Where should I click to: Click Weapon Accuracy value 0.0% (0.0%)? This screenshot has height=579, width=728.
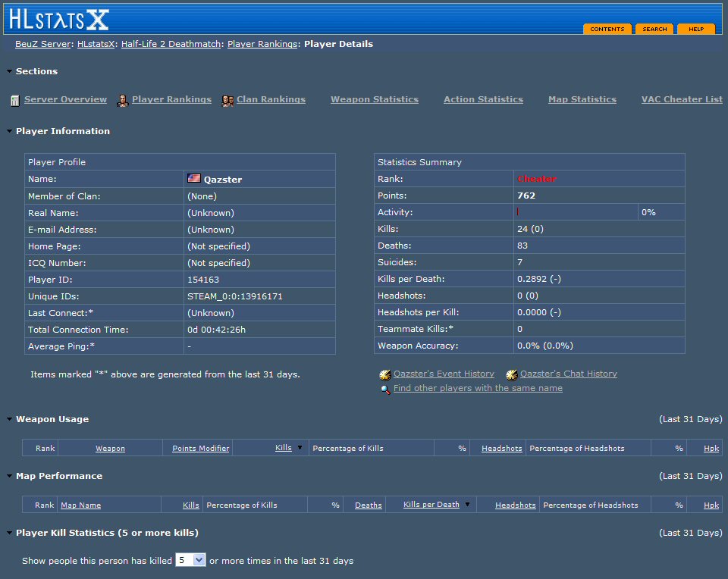coord(545,346)
